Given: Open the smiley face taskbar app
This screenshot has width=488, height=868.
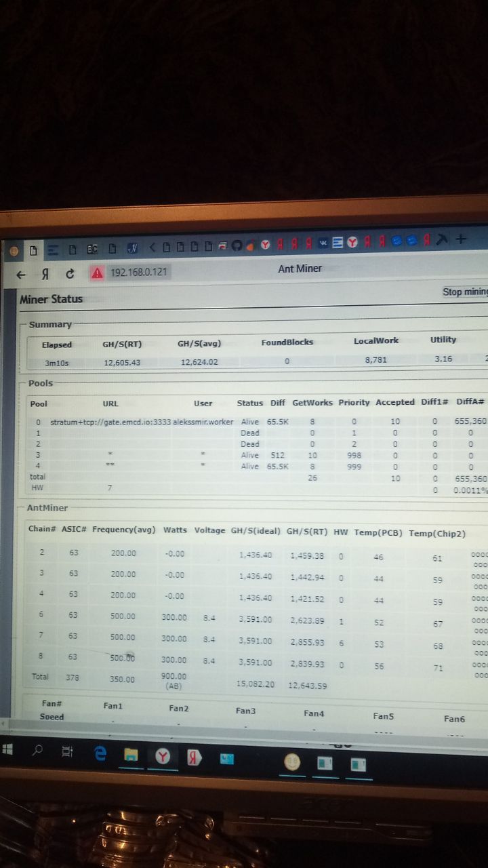Looking at the screenshot, I should click(291, 762).
